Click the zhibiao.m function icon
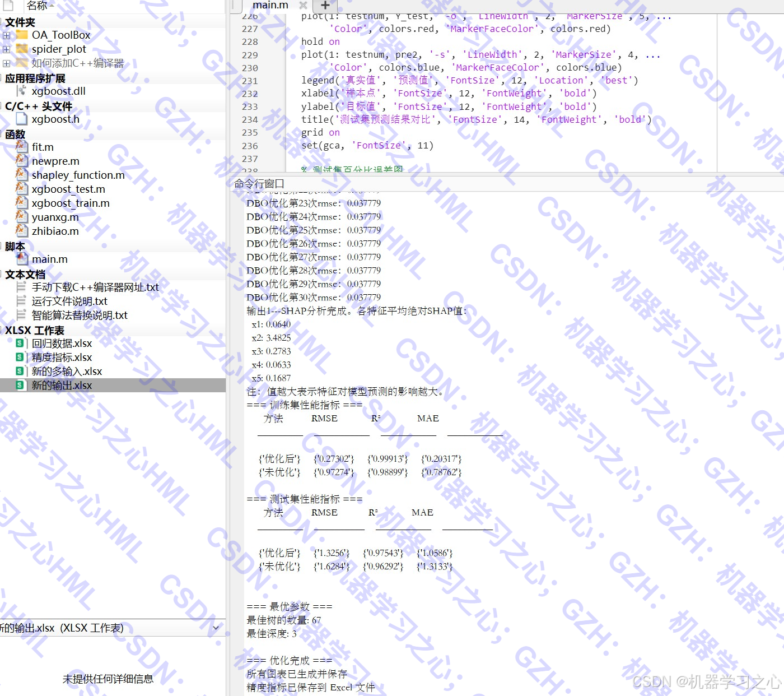The height and width of the screenshot is (696, 784). (22, 231)
